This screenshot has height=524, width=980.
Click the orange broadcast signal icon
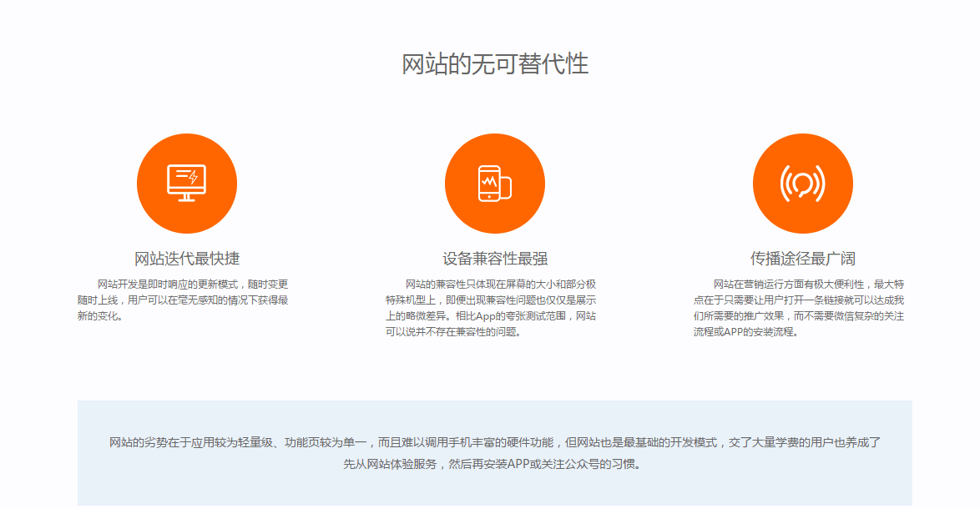tap(802, 184)
